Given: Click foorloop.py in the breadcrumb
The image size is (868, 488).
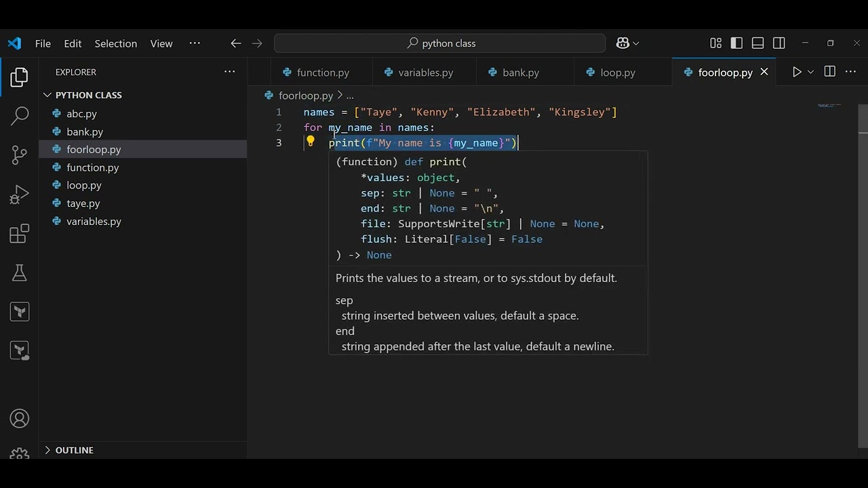Looking at the screenshot, I should pos(306,96).
